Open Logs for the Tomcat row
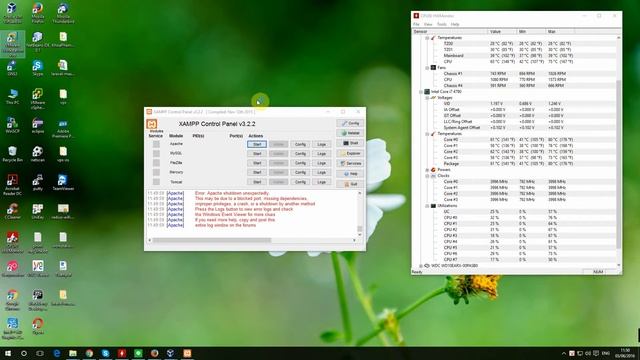 [322, 182]
